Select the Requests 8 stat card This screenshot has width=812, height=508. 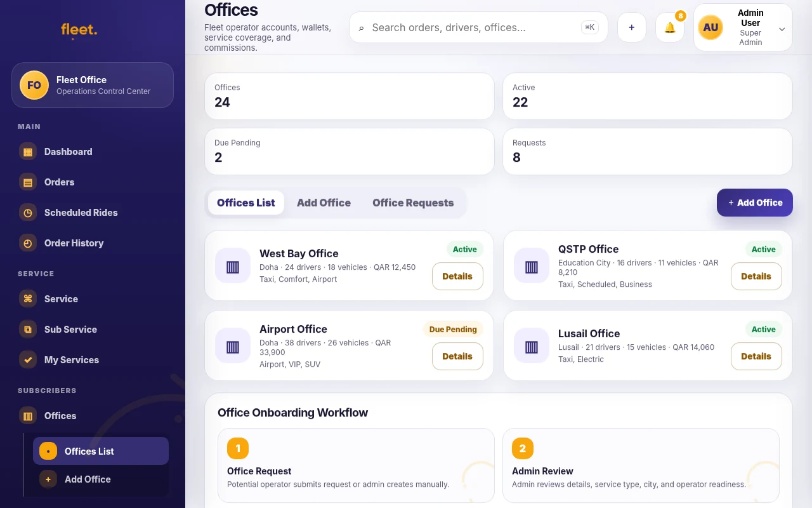[x=648, y=152]
